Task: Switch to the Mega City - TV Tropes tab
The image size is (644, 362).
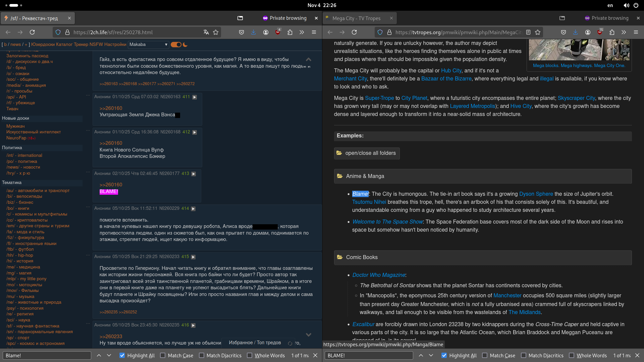Action: (356, 18)
